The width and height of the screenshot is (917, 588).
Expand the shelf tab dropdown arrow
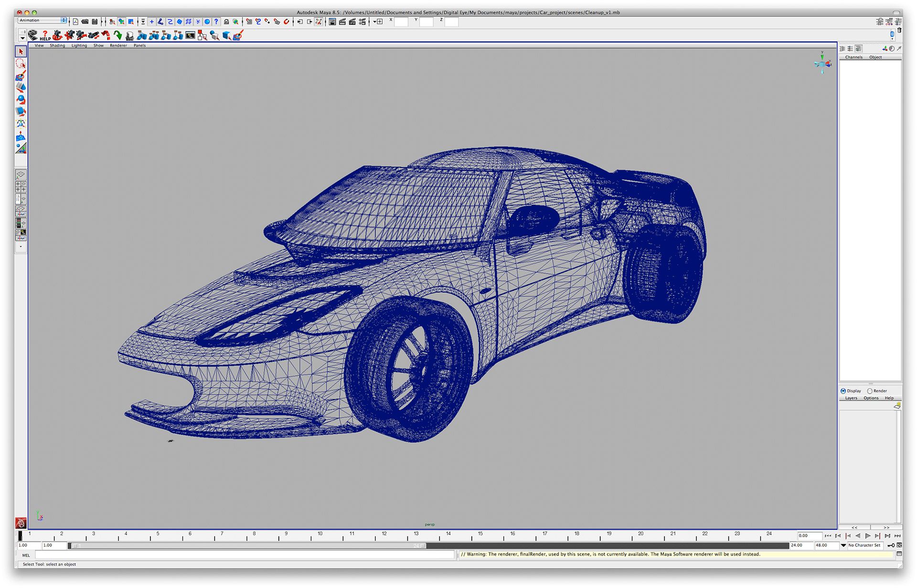point(22,38)
